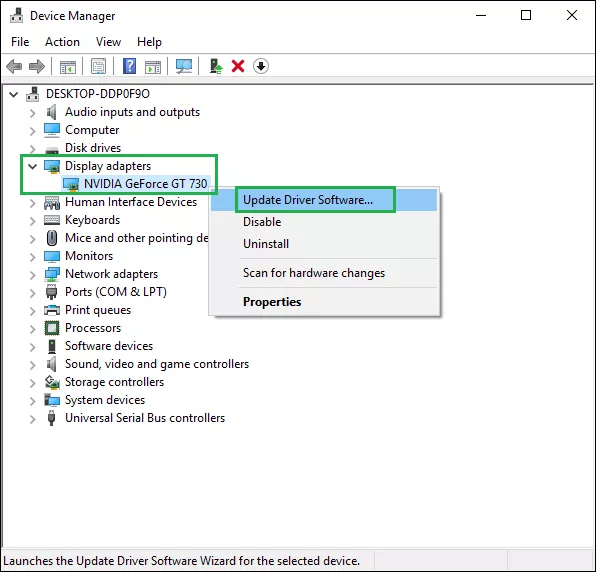
Task: Expand the Computer category chevron
Action: click(x=33, y=131)
